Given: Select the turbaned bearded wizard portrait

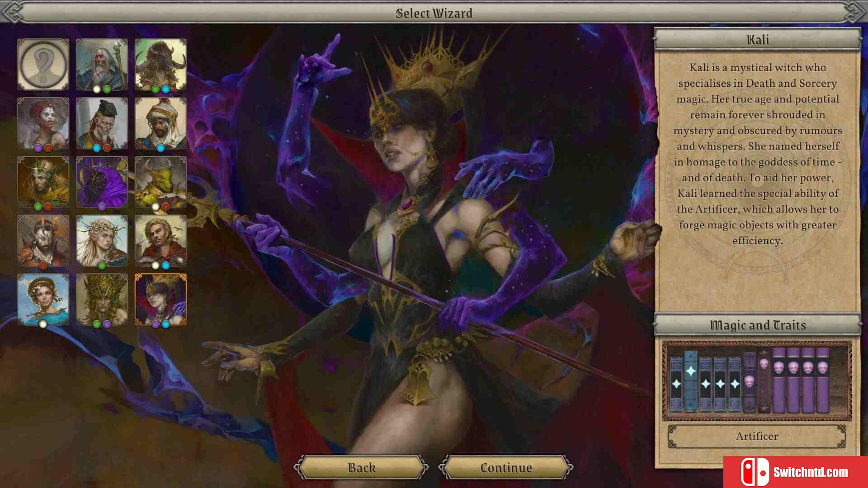Looking at the screenshot, I should 160,123.
